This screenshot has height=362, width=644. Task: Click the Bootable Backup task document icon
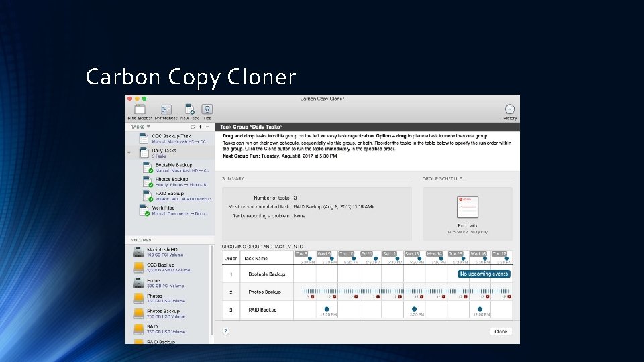(x=148, y=167)
